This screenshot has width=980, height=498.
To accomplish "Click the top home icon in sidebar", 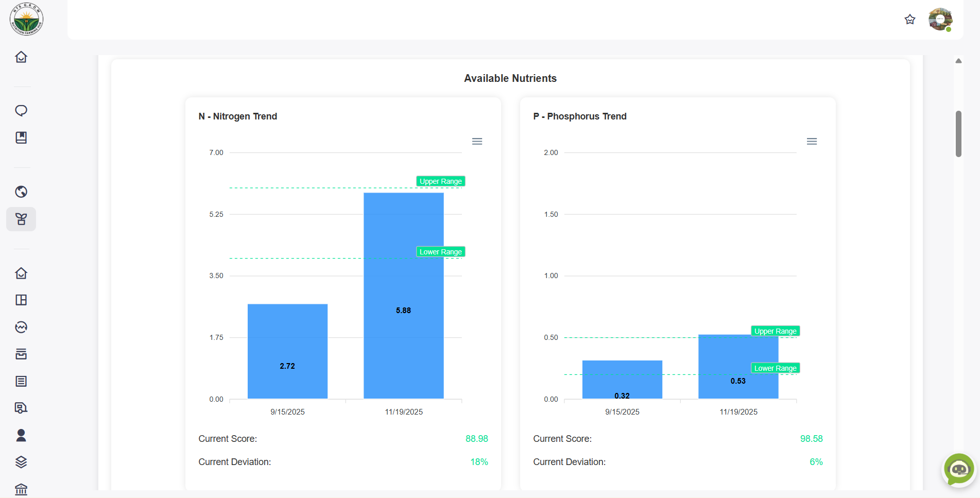I will click(x=21, y=57).
